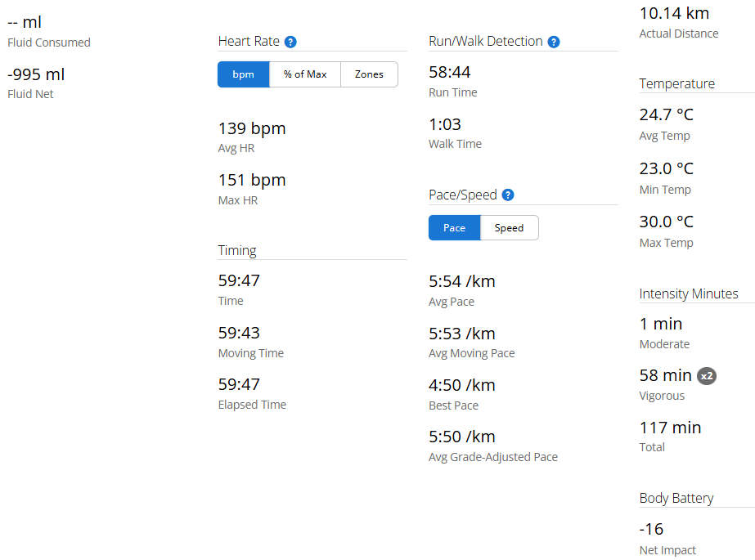The image size is (755, 560).
Task: Click the Heart Rate section heading
Action: pos(249,42)
